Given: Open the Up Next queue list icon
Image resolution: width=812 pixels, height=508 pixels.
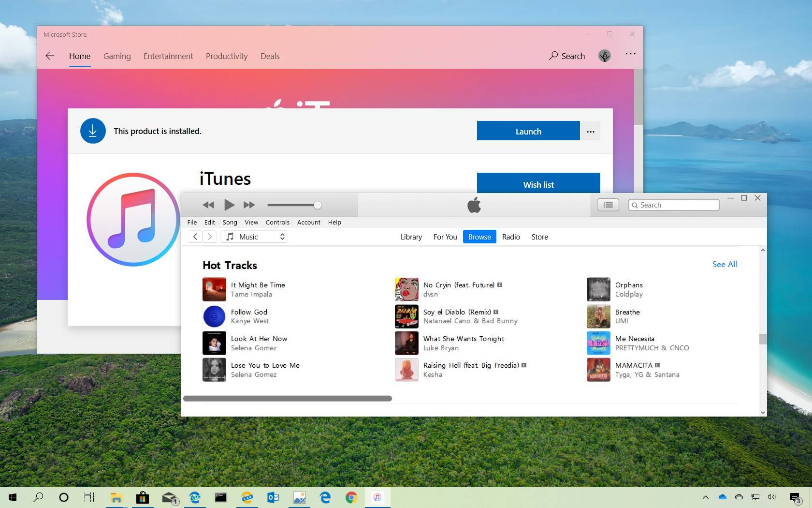Looking at the screenshot, I should 608,205.
